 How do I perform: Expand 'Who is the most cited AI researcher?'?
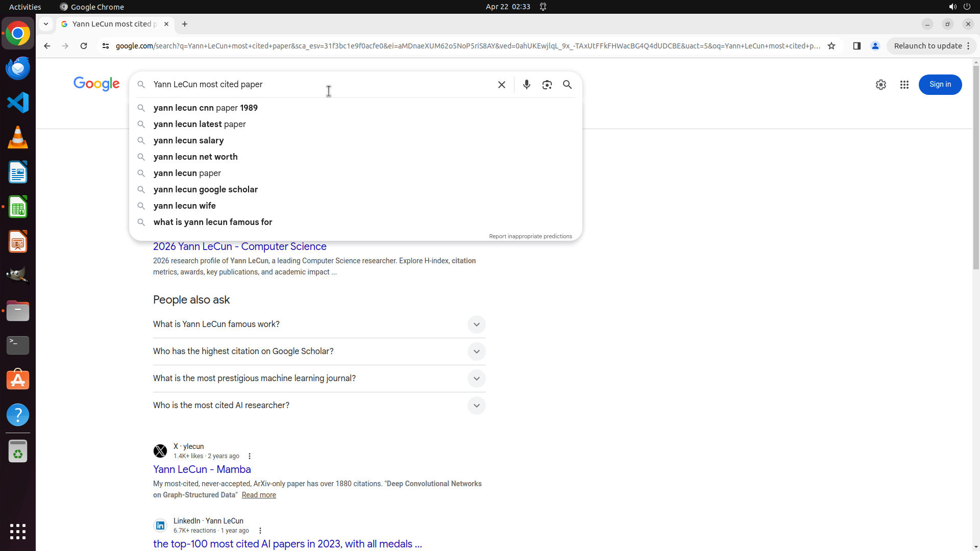(x=476, y=406)
